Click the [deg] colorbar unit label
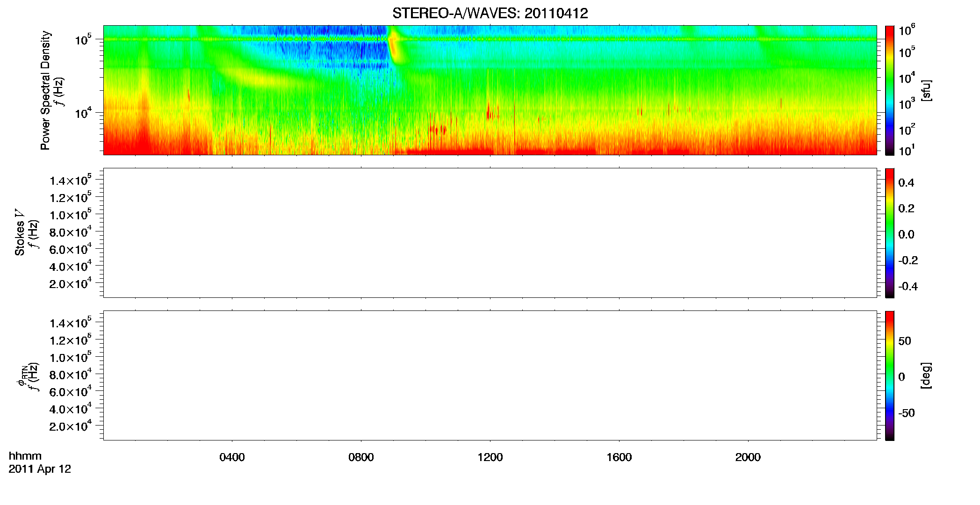The image size is (980, 505). coord(926,375)
